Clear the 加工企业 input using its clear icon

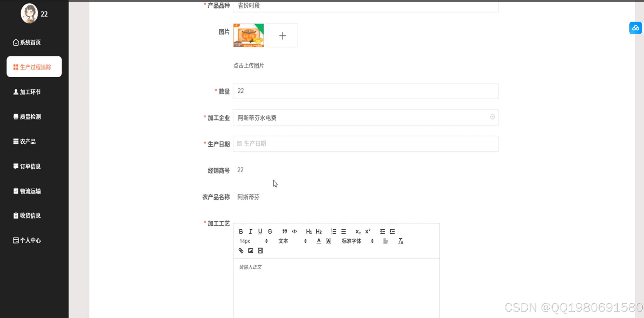[492, 117]
